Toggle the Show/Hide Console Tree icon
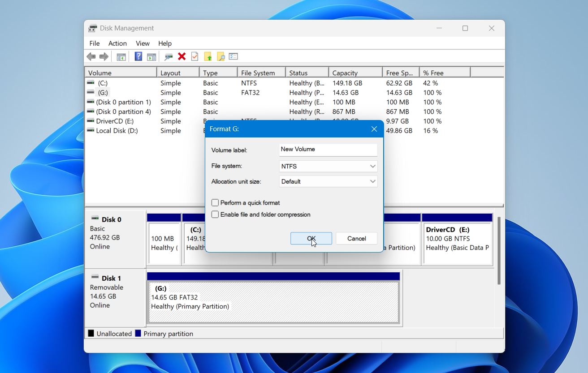The image size is (588, 373). (121, 56)
